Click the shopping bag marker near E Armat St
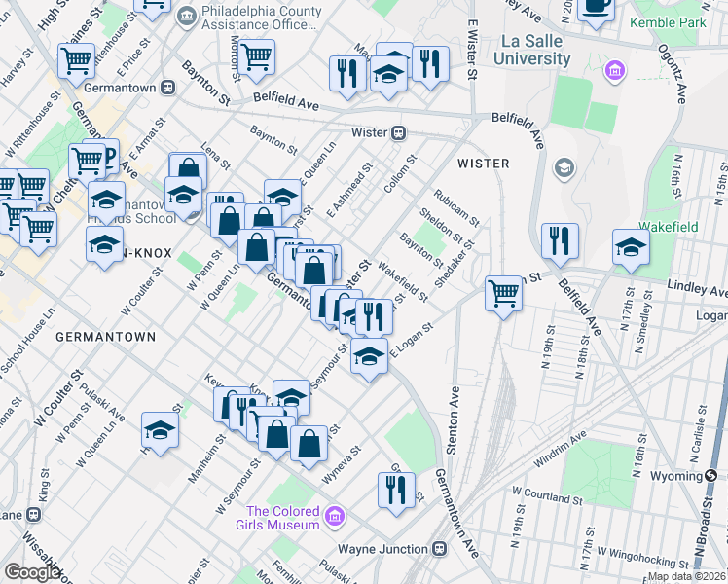Screen dimensions: 728x584 pos(188,165)
